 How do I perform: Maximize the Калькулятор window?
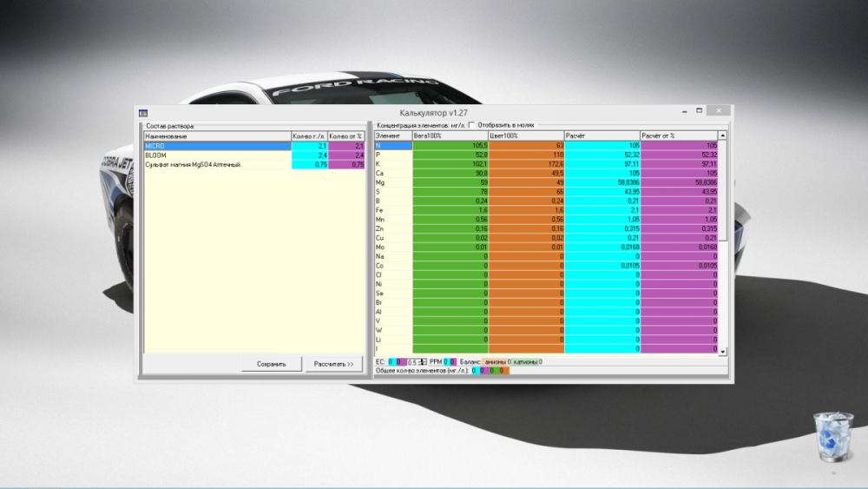point(699,111)
